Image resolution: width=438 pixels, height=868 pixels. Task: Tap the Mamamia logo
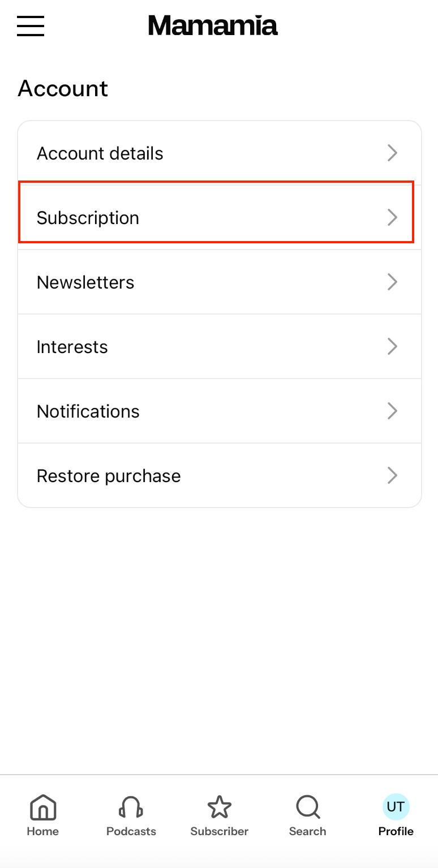click(x=213, y=25)
